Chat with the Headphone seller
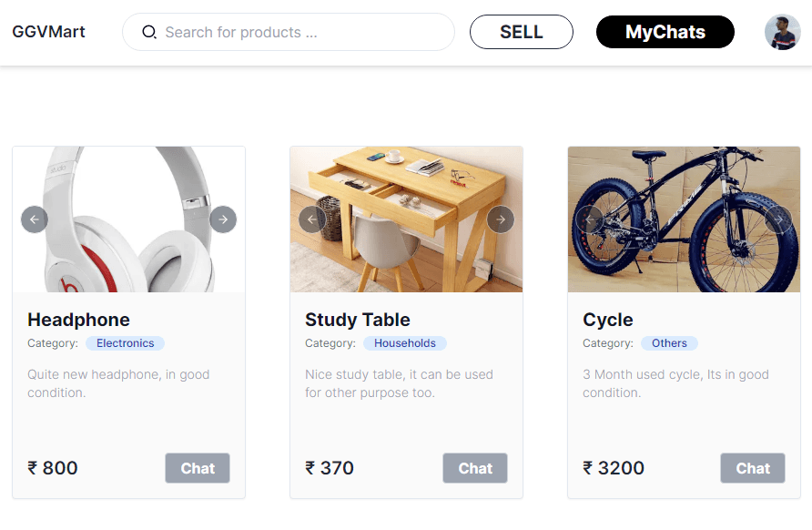Screen dimensions: 812x530 click(x=198, y=468)
